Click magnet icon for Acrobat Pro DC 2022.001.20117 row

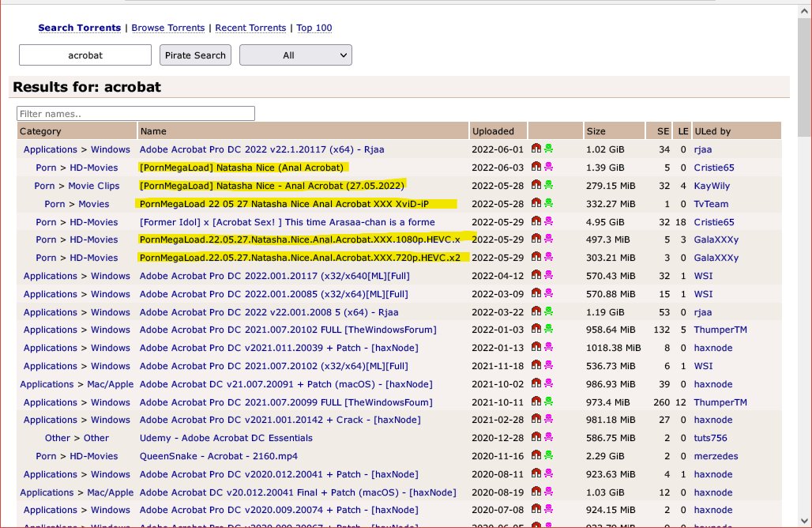[x=536, y=275]
